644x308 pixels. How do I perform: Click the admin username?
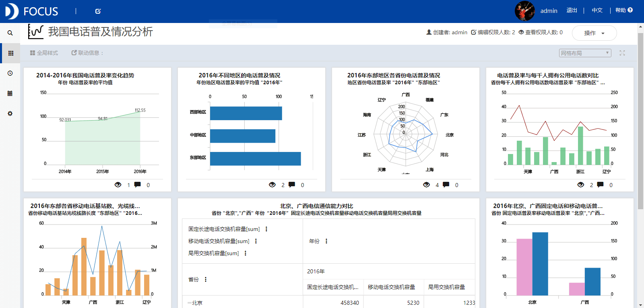[549, 11]
